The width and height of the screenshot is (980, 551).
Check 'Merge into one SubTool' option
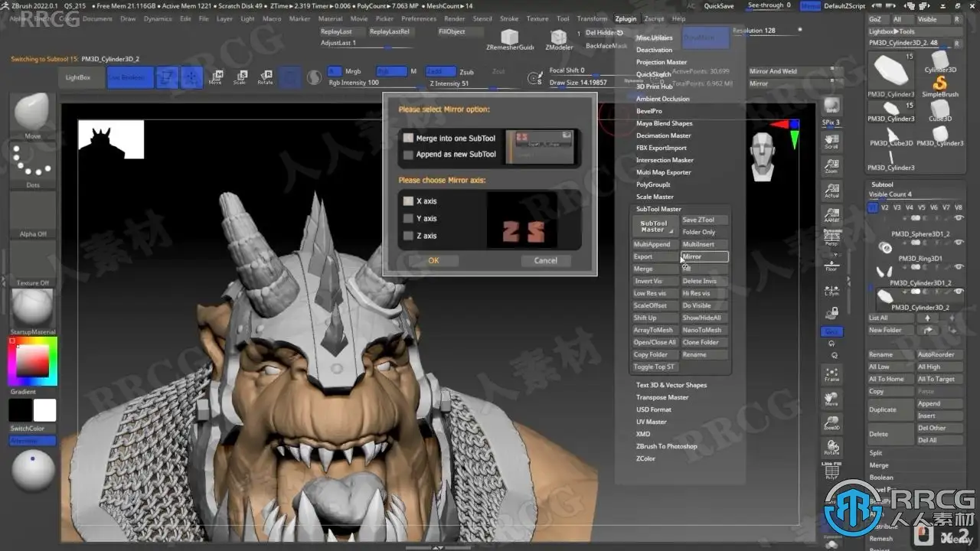tap(409, 139)
